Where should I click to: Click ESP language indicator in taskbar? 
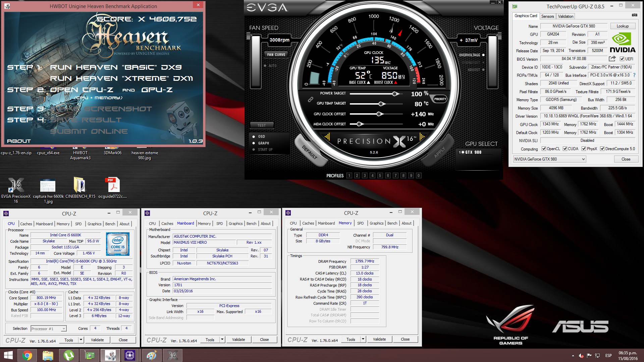click(x=608, y=356)
